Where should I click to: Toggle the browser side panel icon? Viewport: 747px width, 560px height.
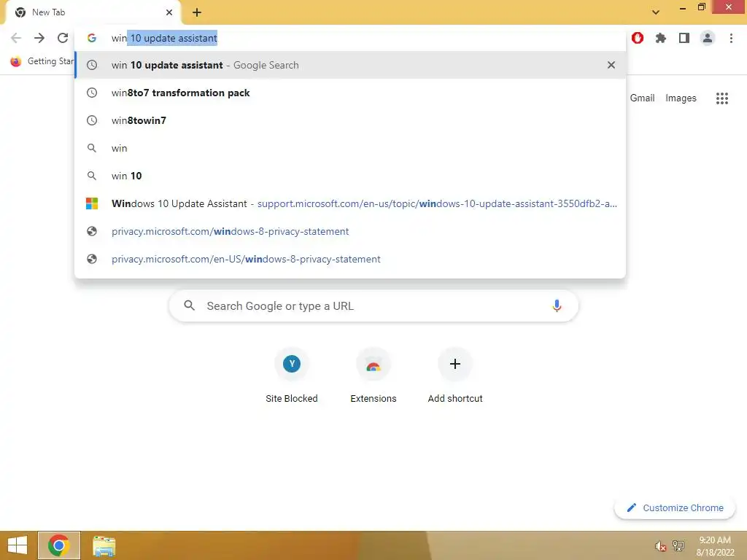coord(684,38)
